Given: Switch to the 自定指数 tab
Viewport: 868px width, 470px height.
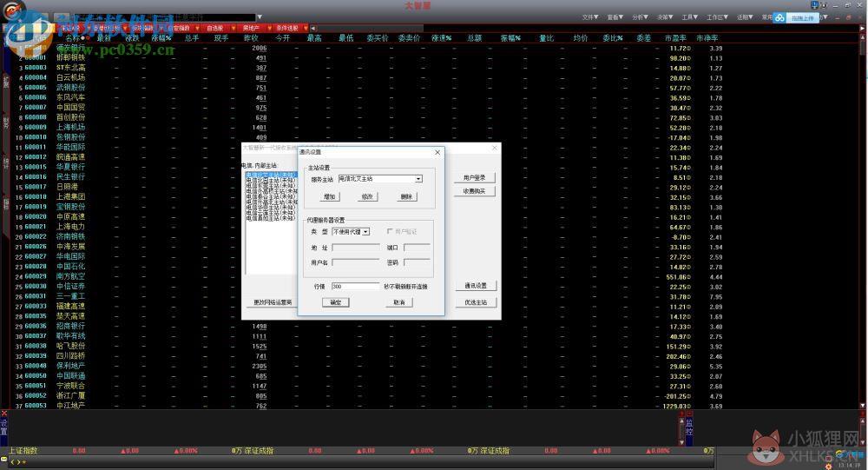Looking at the screenshot, I should 180,29.
